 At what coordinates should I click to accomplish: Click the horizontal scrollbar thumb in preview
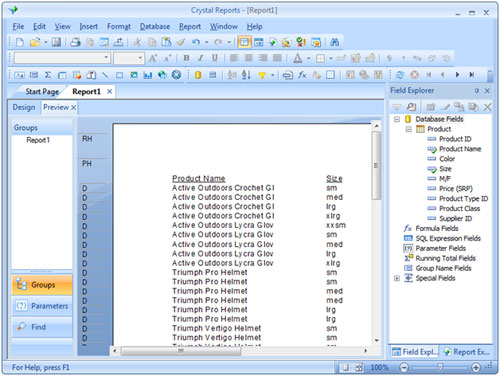[x=181, y=351]
